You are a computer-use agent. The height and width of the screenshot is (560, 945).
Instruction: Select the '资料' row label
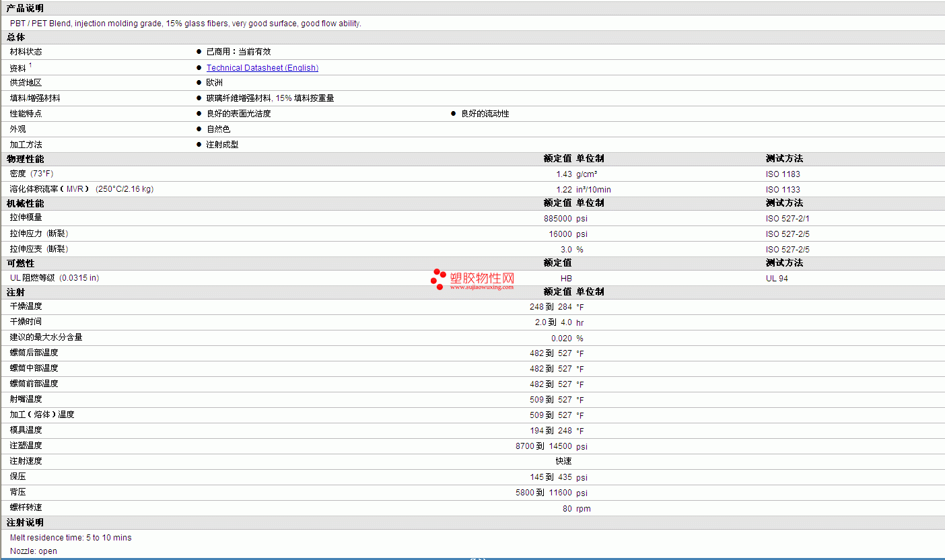(17, 68)
